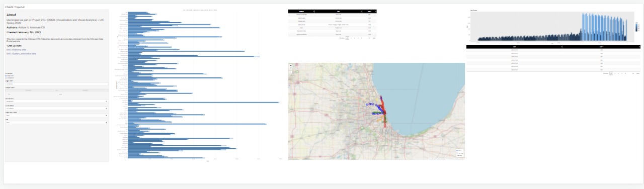Open the second sidebar dropdown showing No Comparison
644x189 pixels.
[57, 108]
